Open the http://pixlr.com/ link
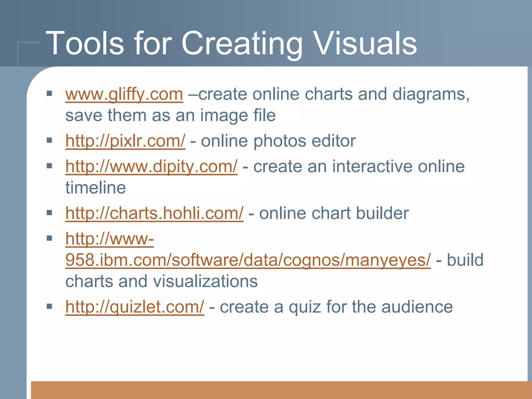Screen dimensions: 532x399 pyautogui.click(x=125, y=141)
